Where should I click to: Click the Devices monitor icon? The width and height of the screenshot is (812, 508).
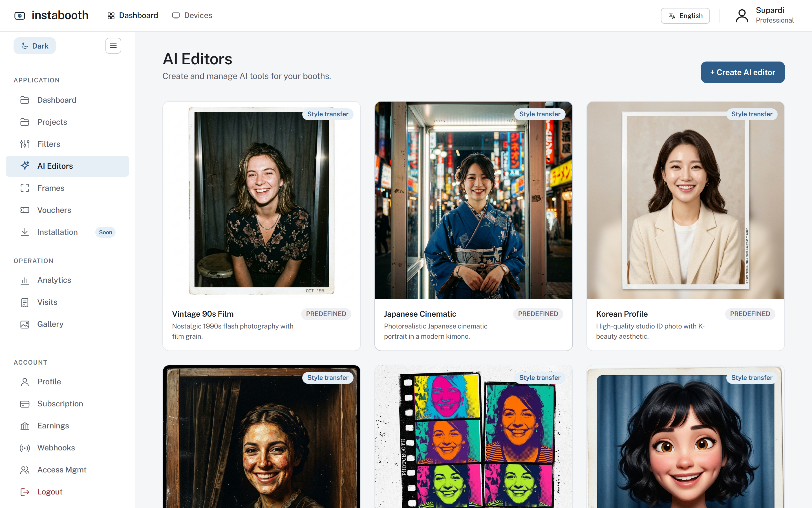click(176, 16)
